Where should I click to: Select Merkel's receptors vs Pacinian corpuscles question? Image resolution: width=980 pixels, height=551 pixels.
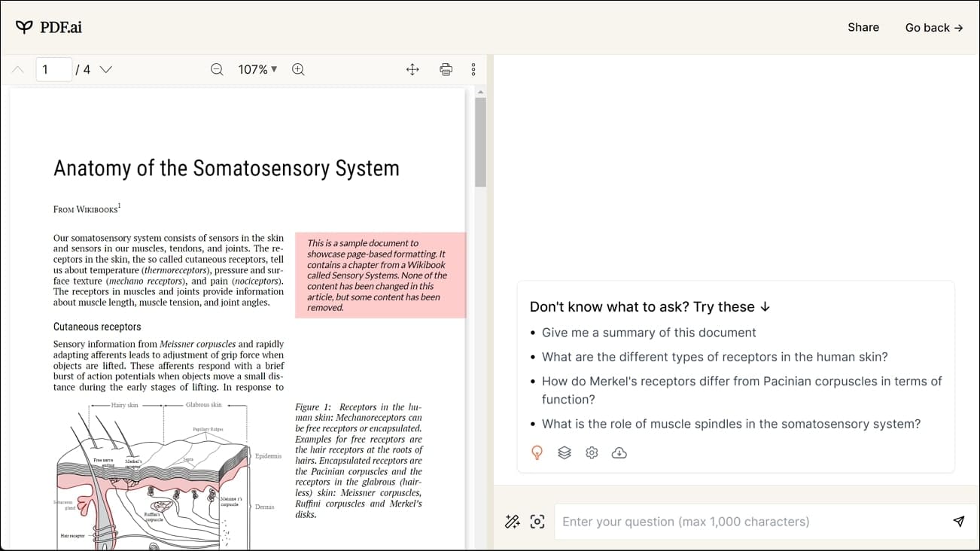[x=741, y=390]
